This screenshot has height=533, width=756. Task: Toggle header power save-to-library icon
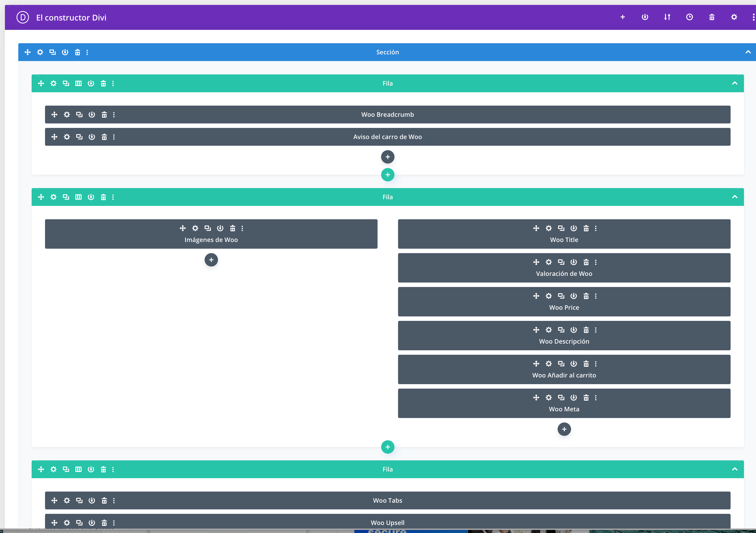pos(645,17)
